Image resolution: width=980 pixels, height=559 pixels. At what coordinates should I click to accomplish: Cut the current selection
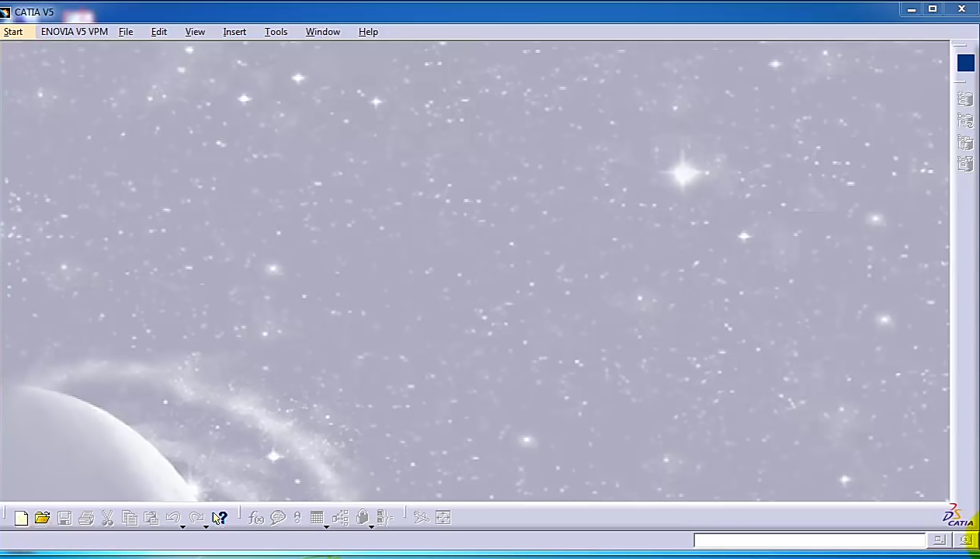108,518
